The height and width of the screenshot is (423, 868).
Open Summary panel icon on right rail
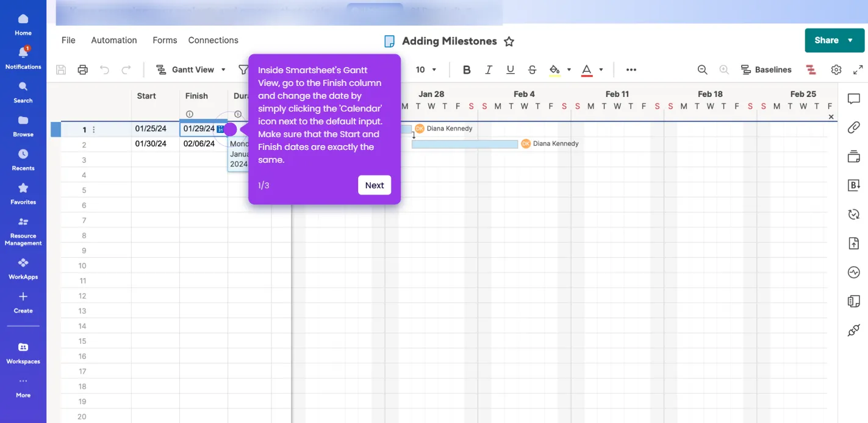pos(854,301)
